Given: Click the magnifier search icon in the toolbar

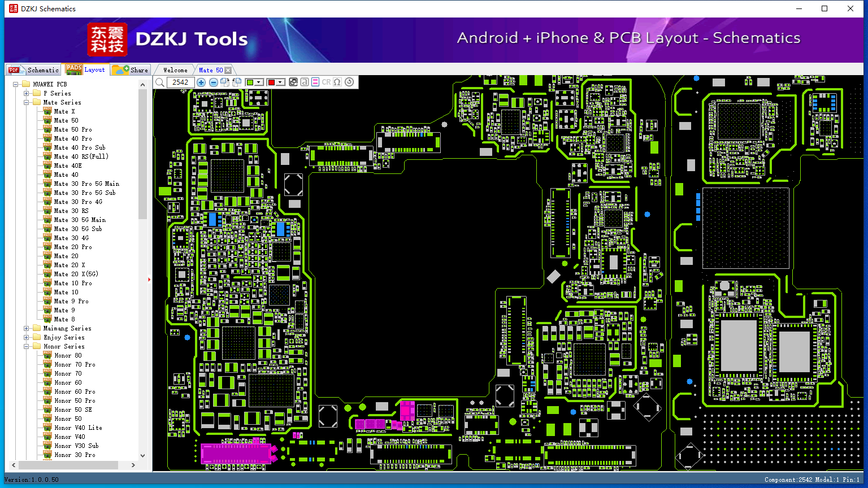Looking at the screenshot, I should tap(160, 82).
